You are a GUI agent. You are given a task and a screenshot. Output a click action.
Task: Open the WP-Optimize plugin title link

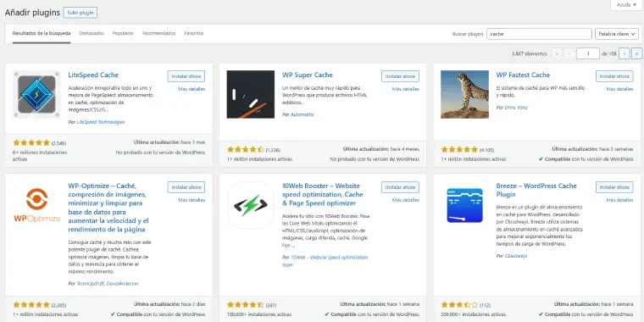[x=108, y=208]
